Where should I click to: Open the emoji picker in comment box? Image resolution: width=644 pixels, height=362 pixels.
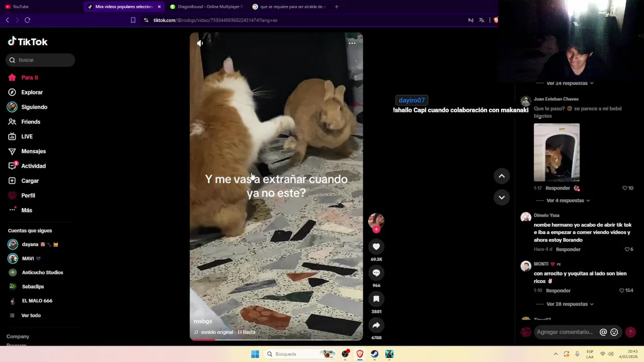(614, 332)
